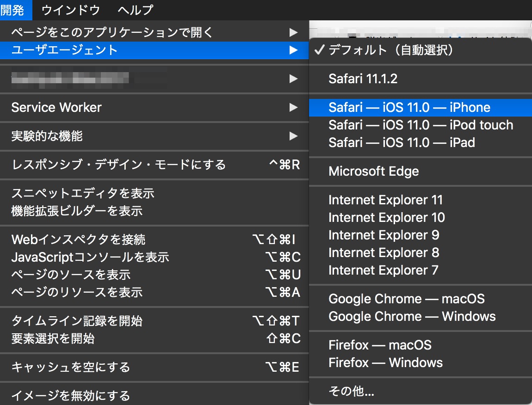Pick Safari — iOS 11.0 — iPhone
This screenshot has height=405, width=532.
tap(421, 108)
